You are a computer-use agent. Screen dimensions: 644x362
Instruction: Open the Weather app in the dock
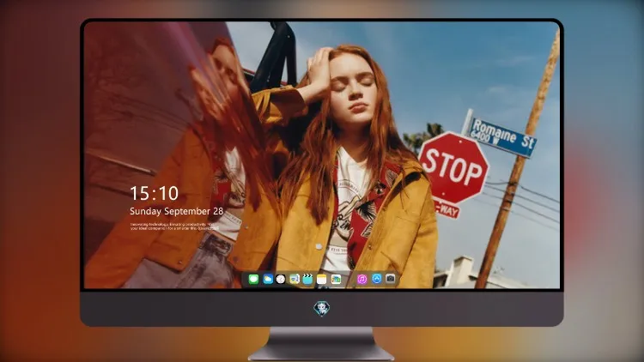pos(268,280)
